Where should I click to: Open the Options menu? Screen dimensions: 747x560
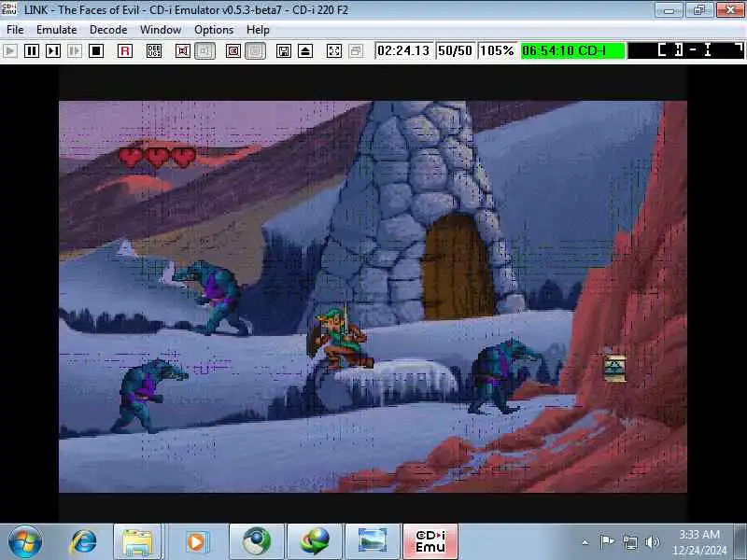(214, 30)
